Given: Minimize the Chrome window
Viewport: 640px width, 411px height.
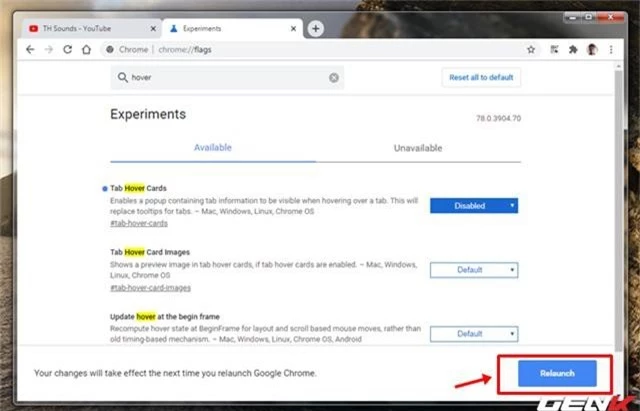Looking at the screenshot, I should point(572,18).
